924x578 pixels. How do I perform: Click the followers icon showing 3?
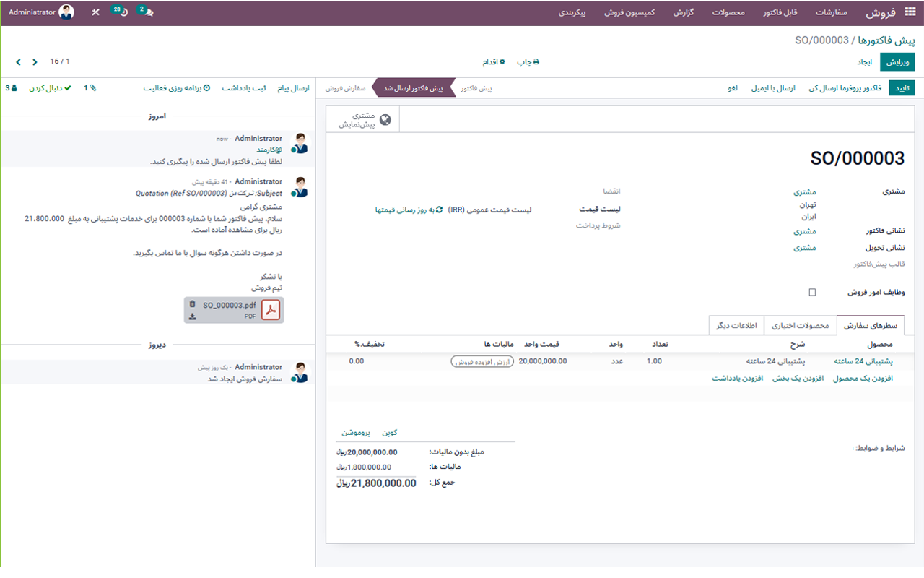click(12, 87)
